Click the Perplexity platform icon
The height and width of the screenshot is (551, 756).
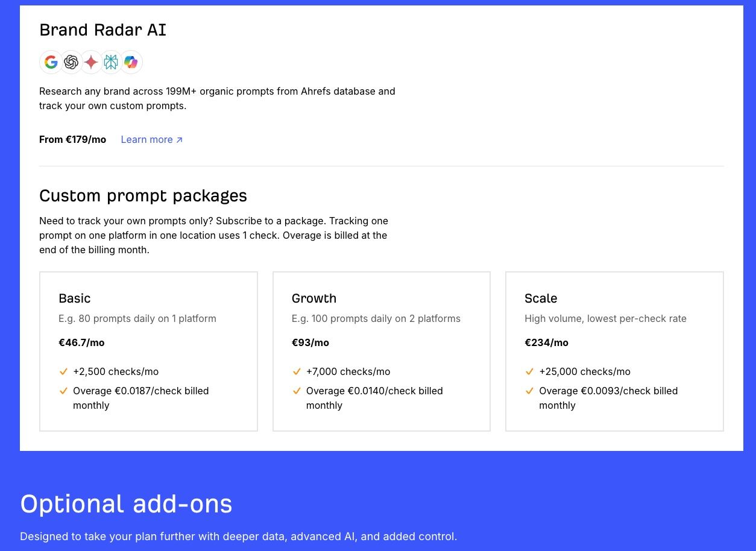click(x=111, y=62)
